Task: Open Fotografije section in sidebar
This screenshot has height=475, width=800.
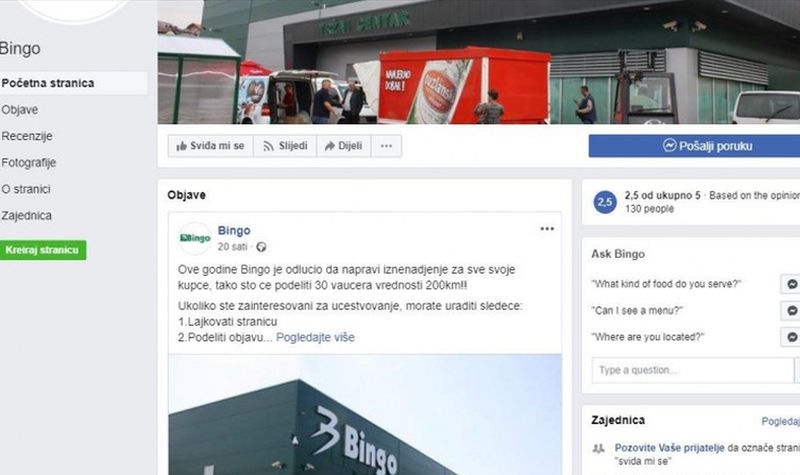Action: (28, 163)
